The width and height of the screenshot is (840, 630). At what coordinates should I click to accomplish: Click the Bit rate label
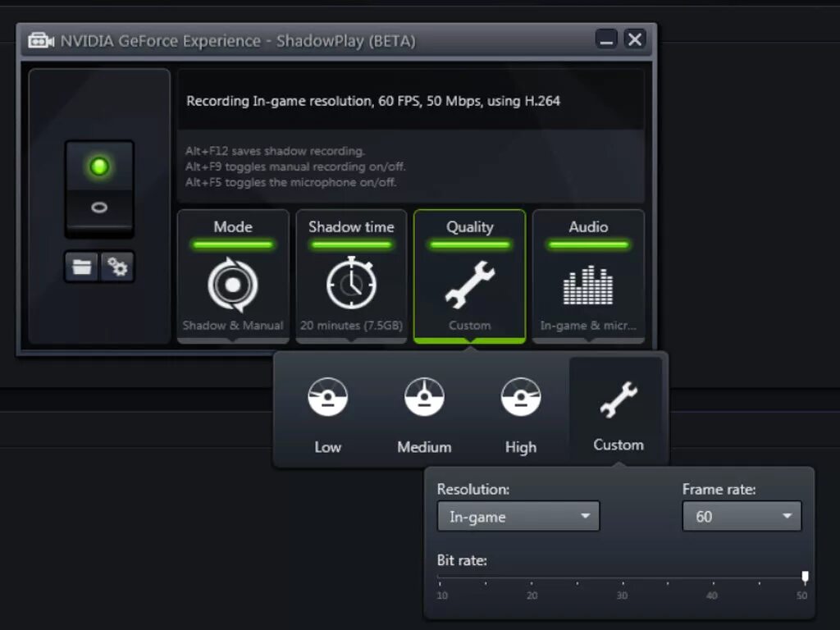(x=462, y=560)
